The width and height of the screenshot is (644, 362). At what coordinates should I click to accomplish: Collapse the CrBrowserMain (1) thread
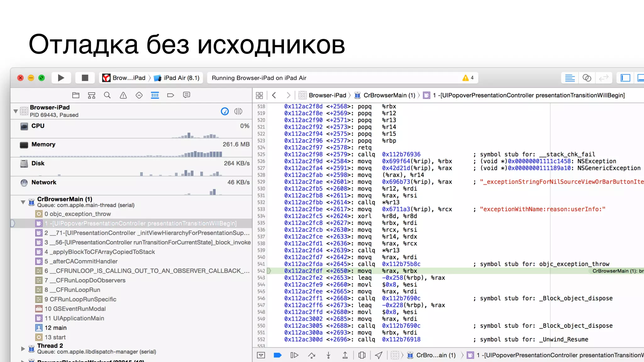click(23, 202)
